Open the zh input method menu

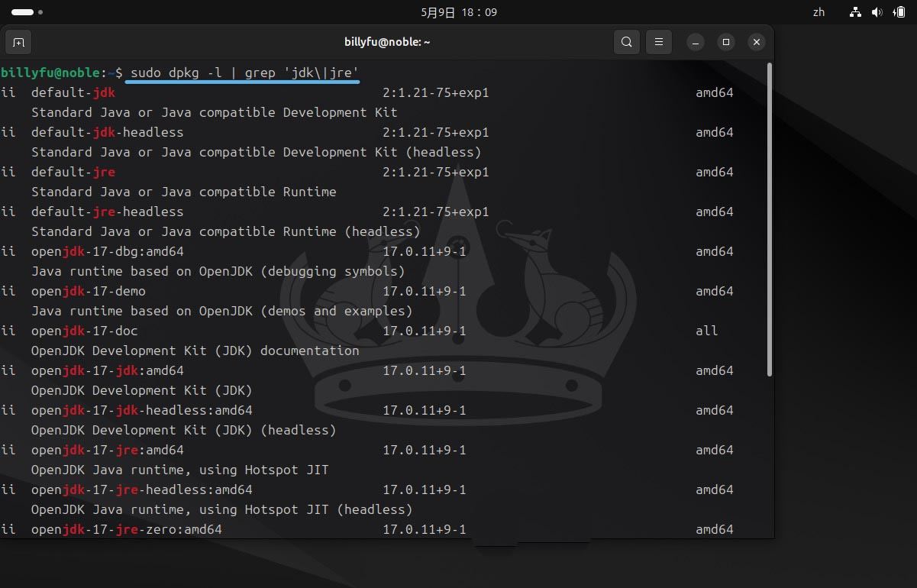pyautogui.click(x=819, y=12)
